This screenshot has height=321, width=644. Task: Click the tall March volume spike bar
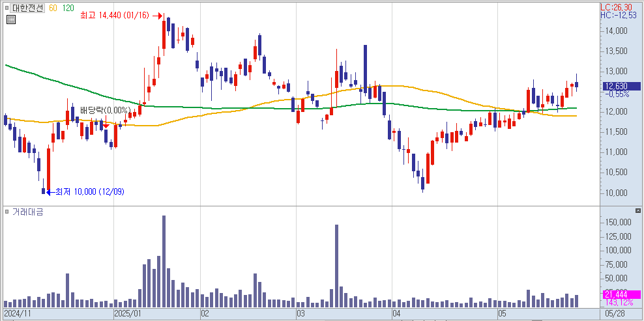point(336,266)
